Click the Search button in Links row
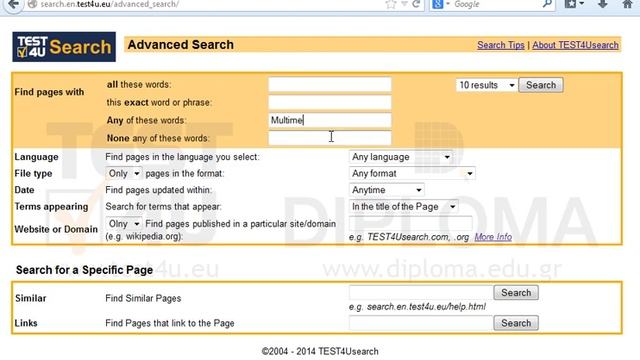Screen dimensions: 640x360 point(516,323)
